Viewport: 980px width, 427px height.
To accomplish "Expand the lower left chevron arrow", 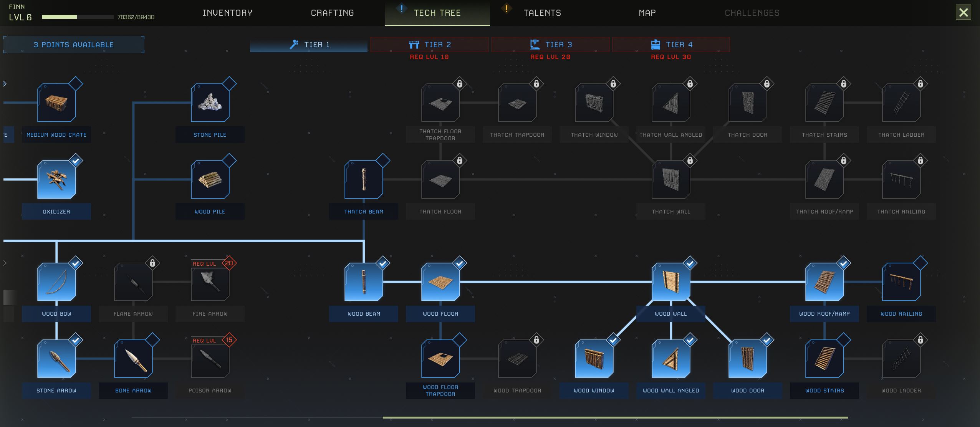I will point(5,263).
